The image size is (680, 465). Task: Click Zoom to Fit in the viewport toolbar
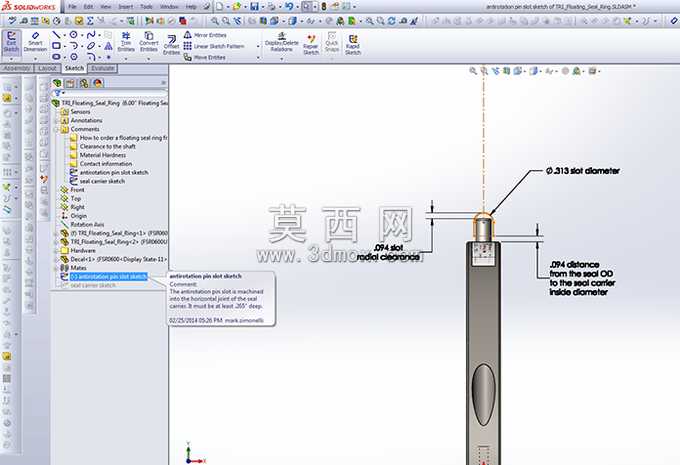(x=474, y=71)
